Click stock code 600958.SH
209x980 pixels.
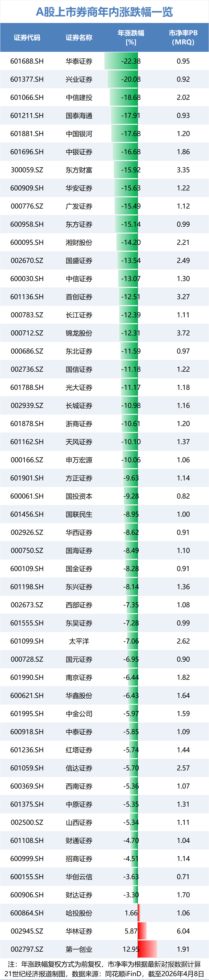[x=27, y=224]
